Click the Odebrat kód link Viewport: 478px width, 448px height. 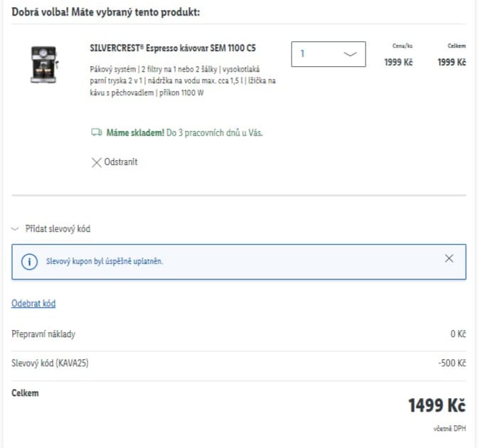33,304
